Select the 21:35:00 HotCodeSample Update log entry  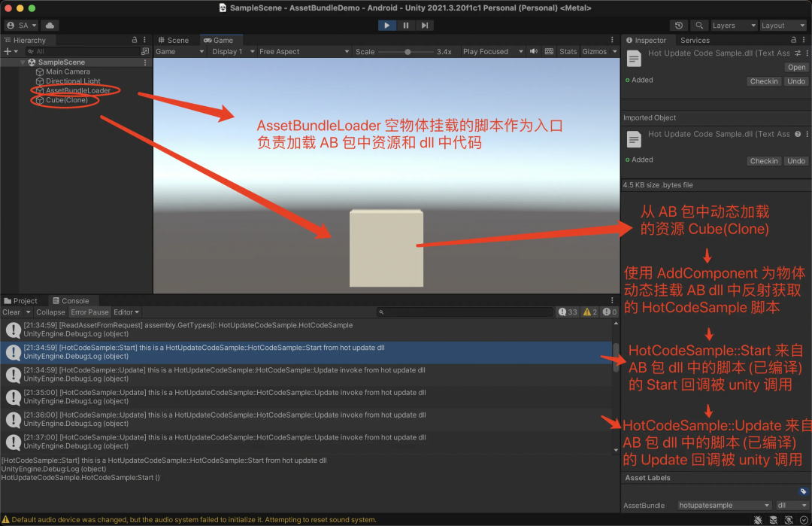pos(307,397)
